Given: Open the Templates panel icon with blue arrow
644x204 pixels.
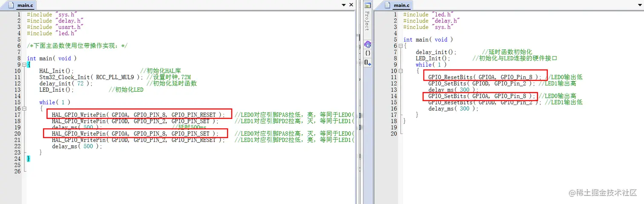Looking at the screenshot, I should click(368, 62).
